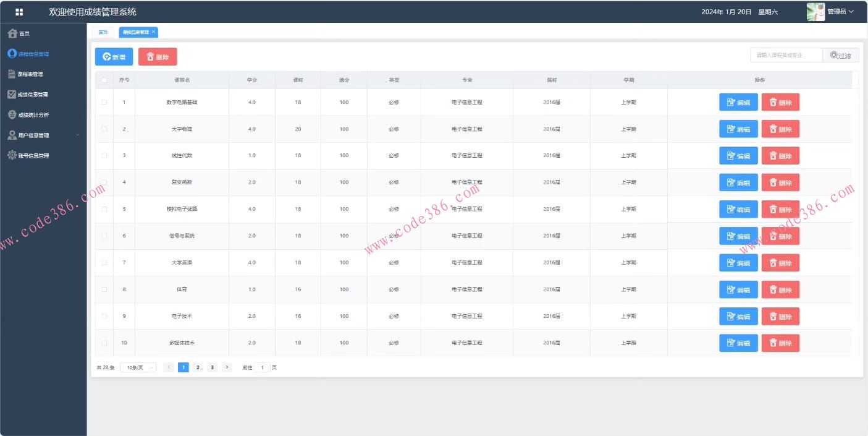Tick the checkbox for 数字电路基础 row
The width and height of the screenshot is (868, 436).
(x=104, y=102)
